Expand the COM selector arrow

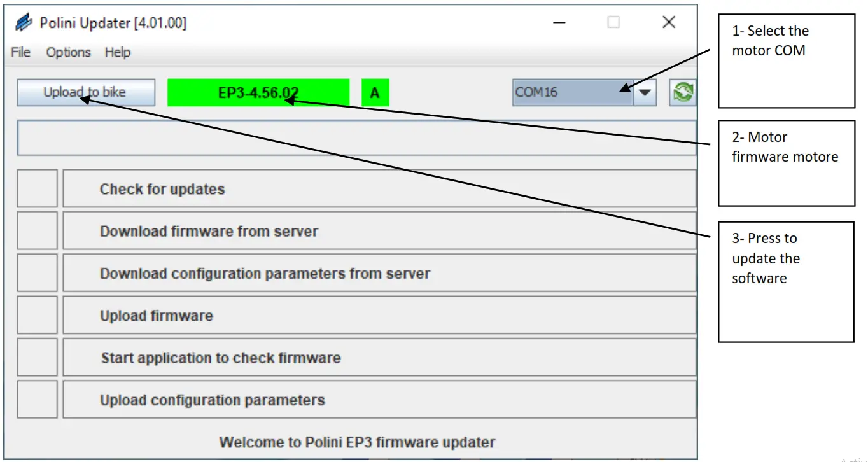(x=646, y=92)
